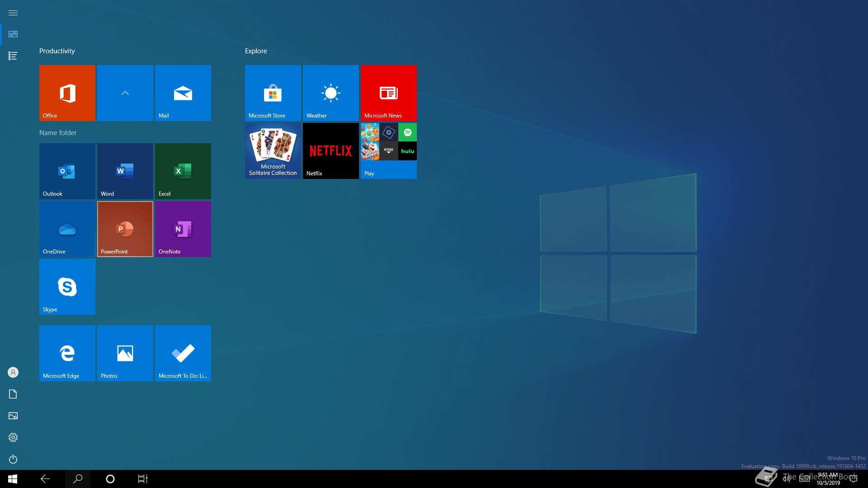Open the Mail tile

point(183,93)
